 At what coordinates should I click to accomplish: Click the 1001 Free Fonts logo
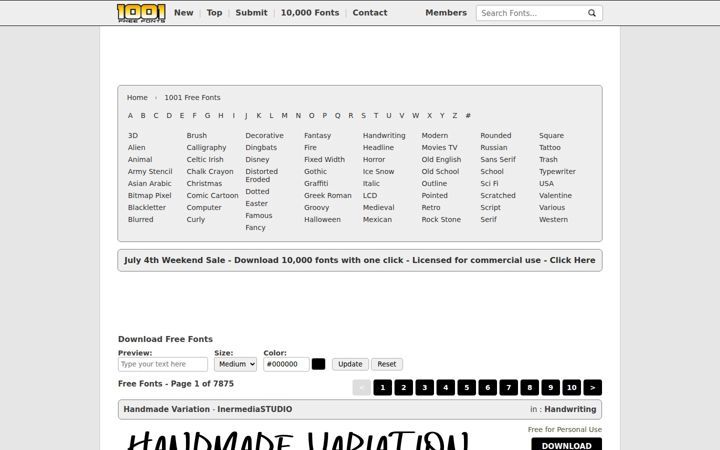pos(141,13)
